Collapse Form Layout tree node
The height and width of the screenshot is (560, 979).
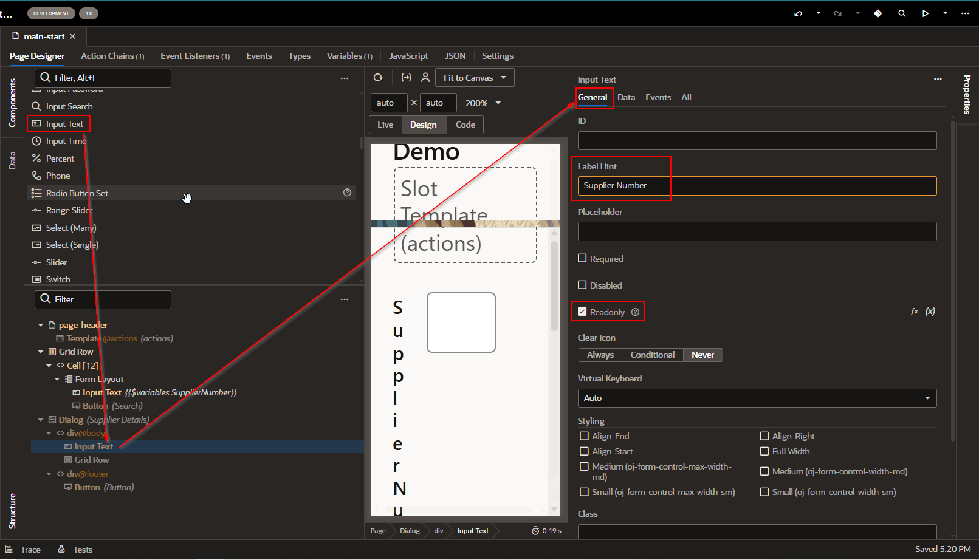[x=57, y=379]
